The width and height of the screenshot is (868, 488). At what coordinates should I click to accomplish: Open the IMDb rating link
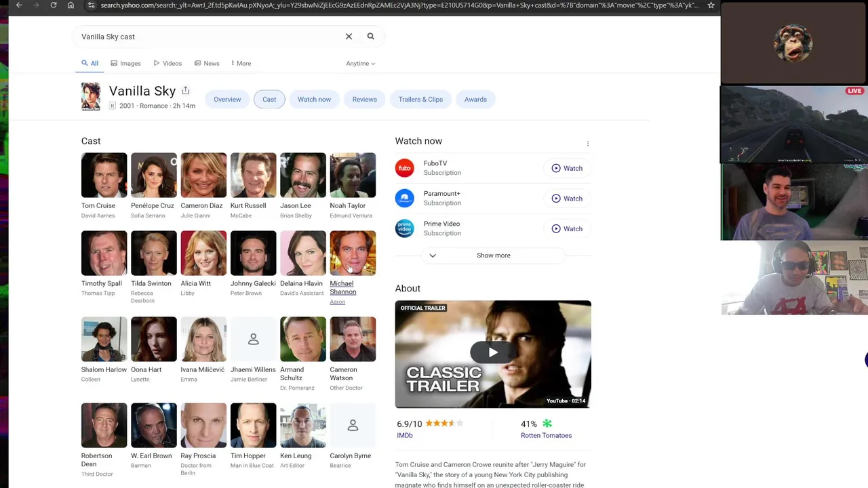click(404, 435)
